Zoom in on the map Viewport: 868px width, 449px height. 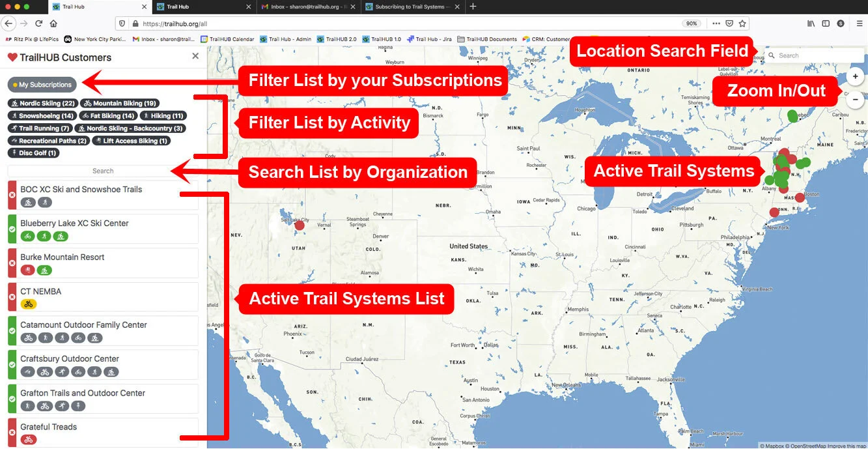[x=855, y=76]
